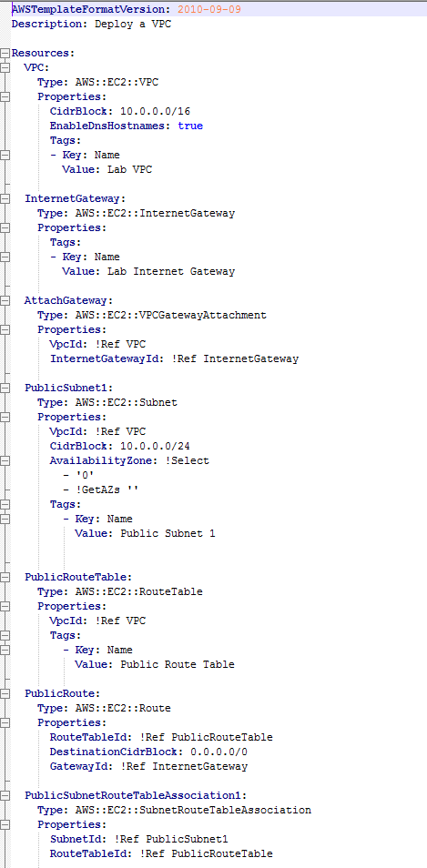Image resolution: width=427 pixels, height=868 pixels.
Task: Click 'Type: AWS::EC2::InternetGateway' line
Action: [137, 213]
